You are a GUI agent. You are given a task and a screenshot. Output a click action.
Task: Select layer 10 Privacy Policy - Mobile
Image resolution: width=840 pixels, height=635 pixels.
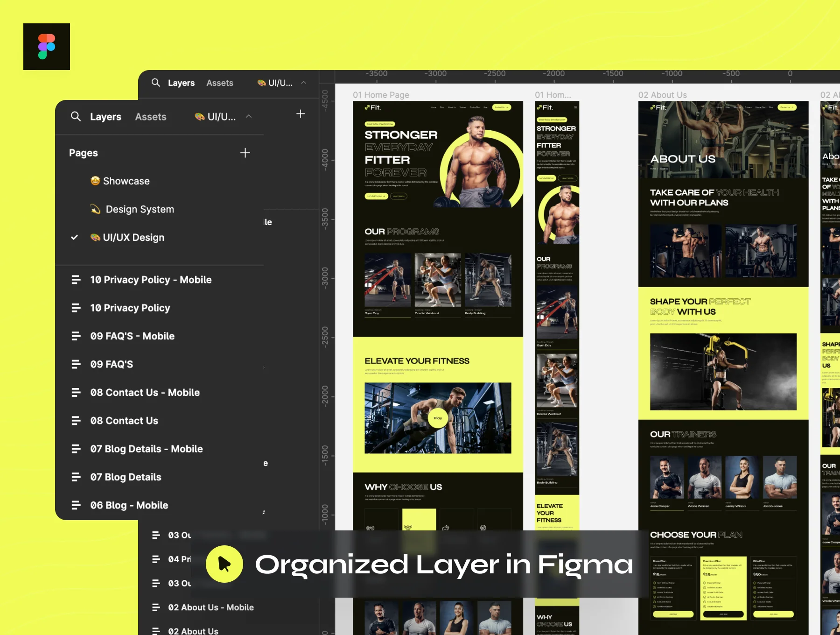click(151, 280)
